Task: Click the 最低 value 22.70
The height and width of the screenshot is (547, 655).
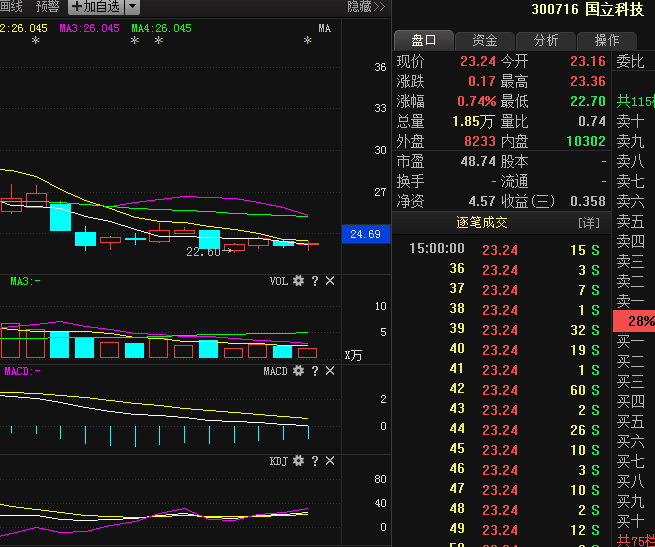Action: 588,101
